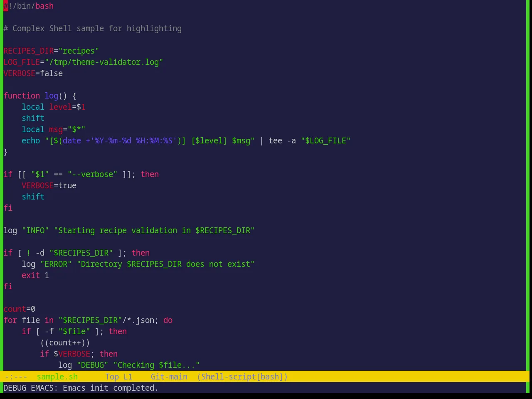Click the 'function' keyword
This screenshot has height=399, width=532.
click(x=22, y=96)
